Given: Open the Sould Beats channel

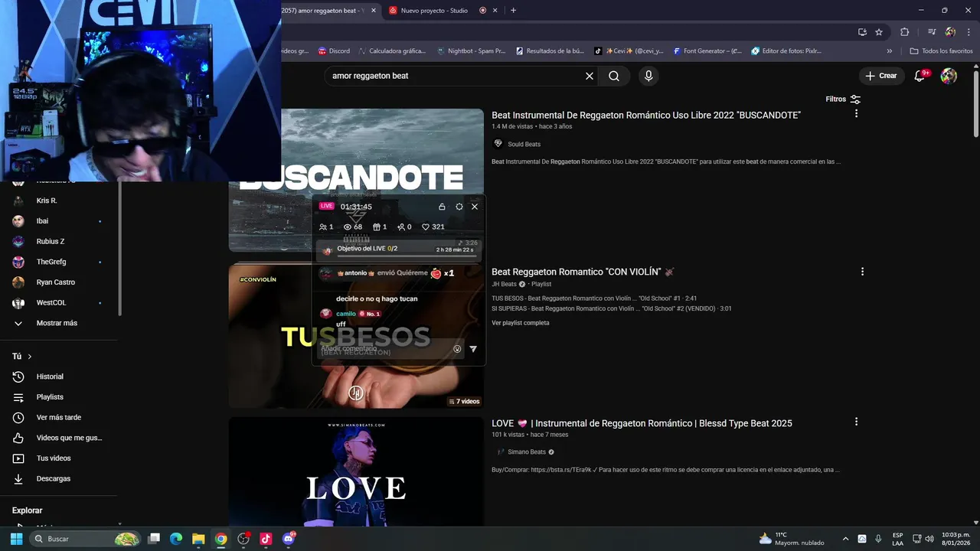Looking at the screenshot, I should point(524,144).
